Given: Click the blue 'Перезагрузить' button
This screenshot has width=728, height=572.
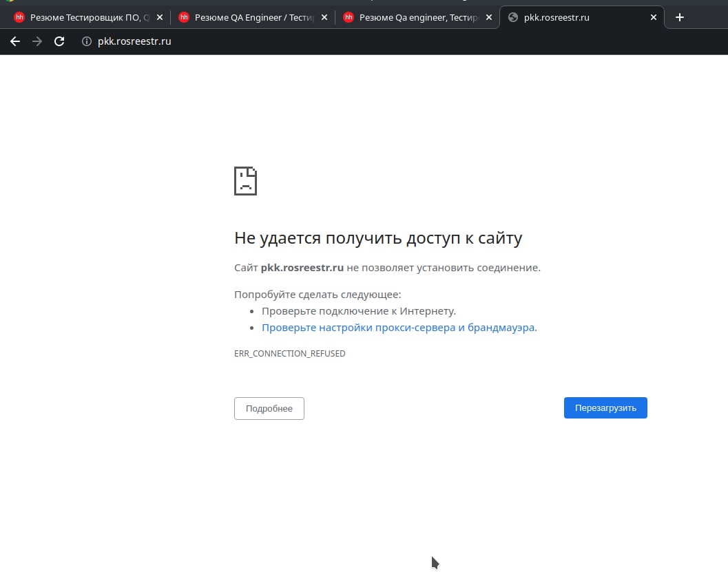Looking at the screenshot, I should click(x=605, y=407).
